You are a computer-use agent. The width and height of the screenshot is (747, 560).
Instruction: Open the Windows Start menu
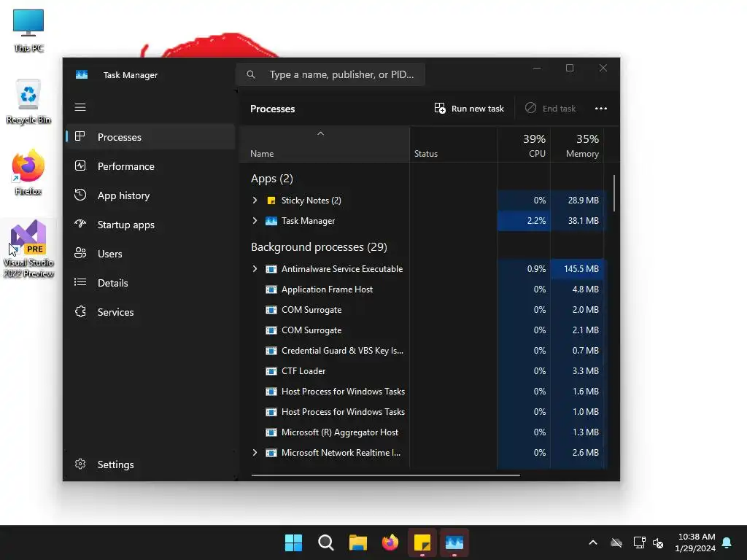(293, 542)
